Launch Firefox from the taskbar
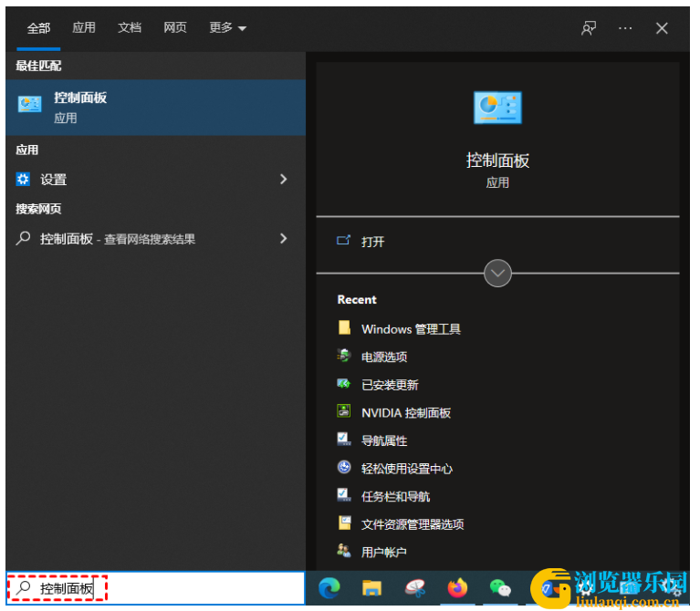Image resolution: width=700 pixels, height=611 pixels. 457,587
